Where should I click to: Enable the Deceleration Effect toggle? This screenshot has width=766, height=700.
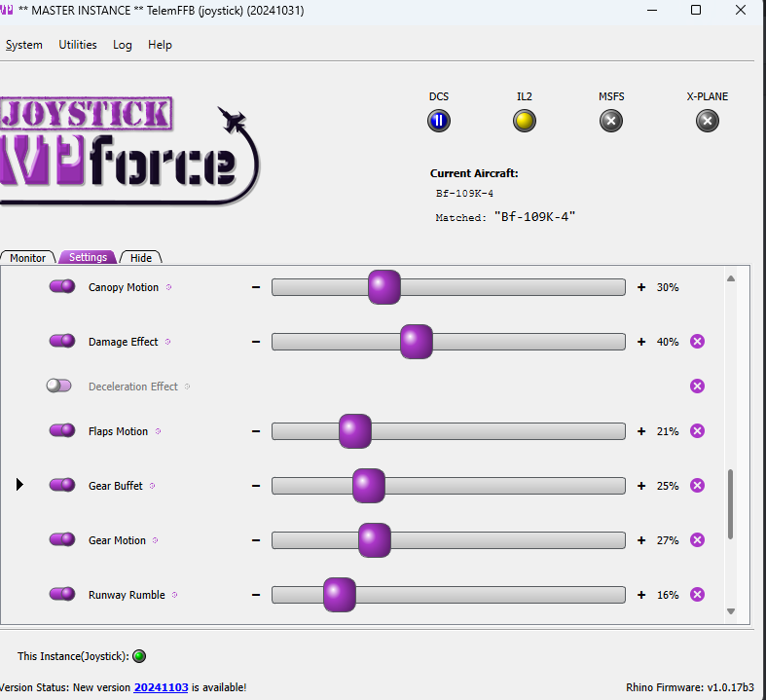[x=59, y=386]
